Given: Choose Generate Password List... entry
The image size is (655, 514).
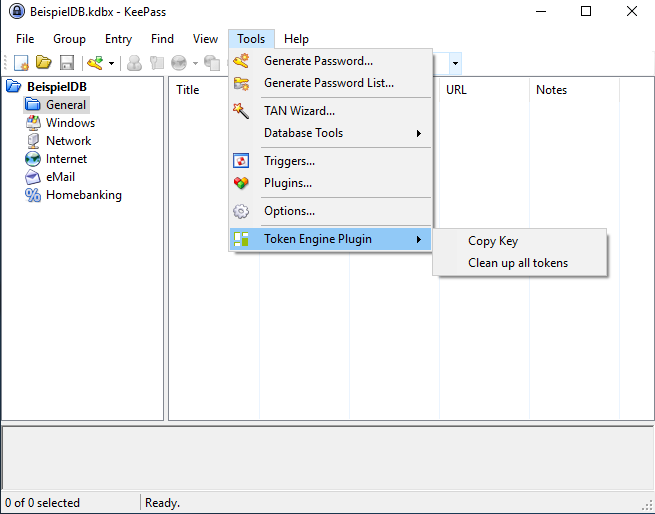Looking at the screenshot, I should (330, 83).
